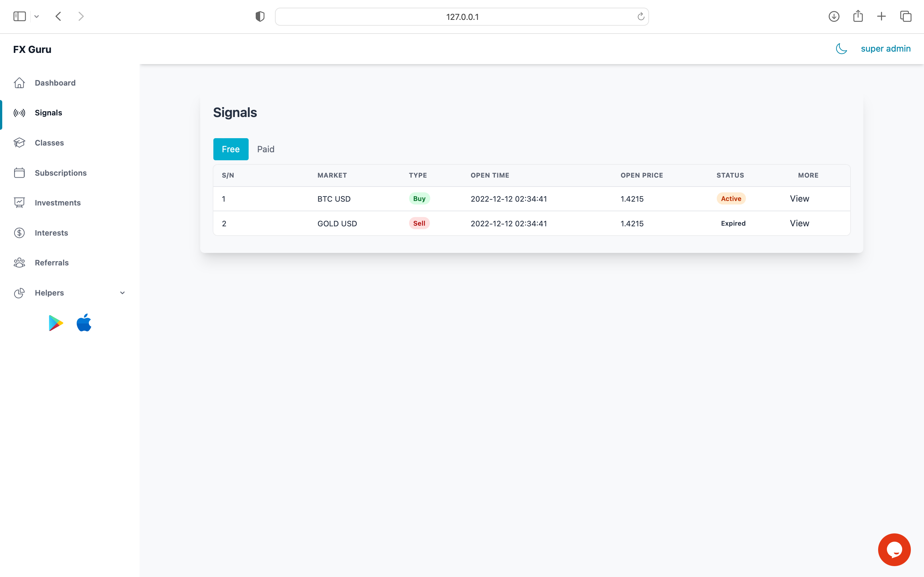Open the red chat support bubble
This screenshot has height=577, width=924.
tap(894, 549)
